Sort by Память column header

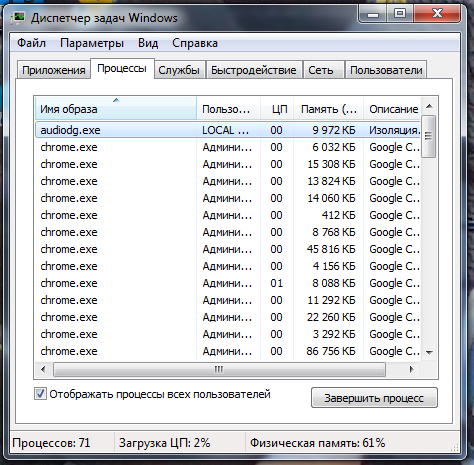328,109
